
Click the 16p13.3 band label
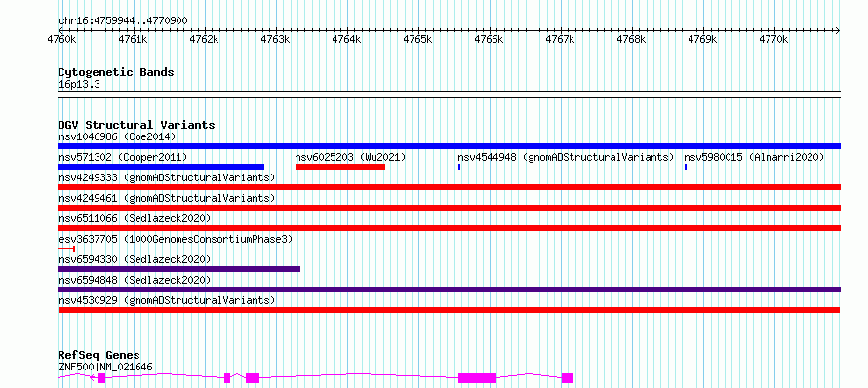coord(79,84)
